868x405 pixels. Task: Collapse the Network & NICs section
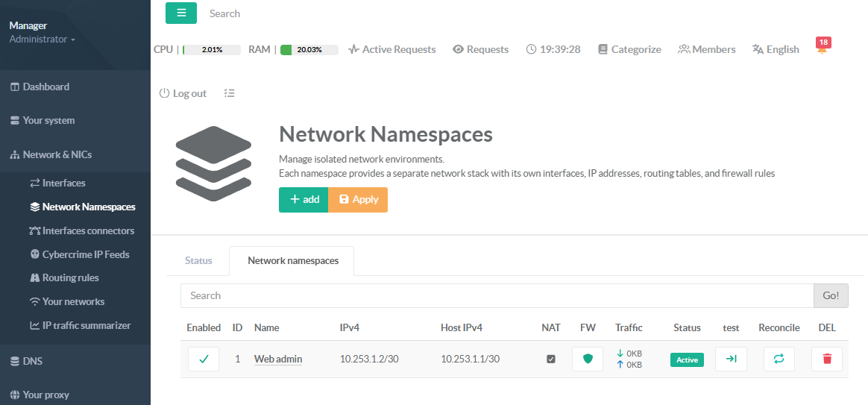pos(57,154)
